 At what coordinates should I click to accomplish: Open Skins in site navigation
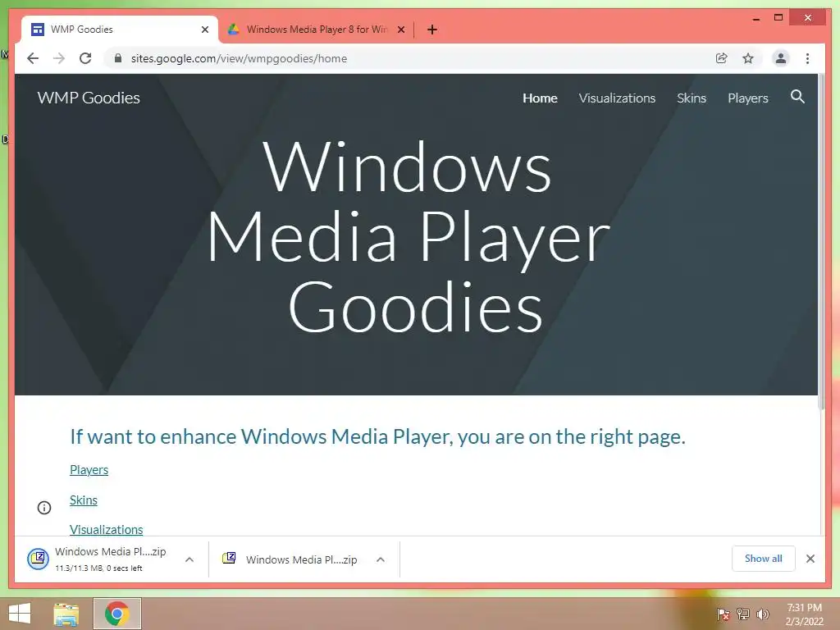[691, 98]
